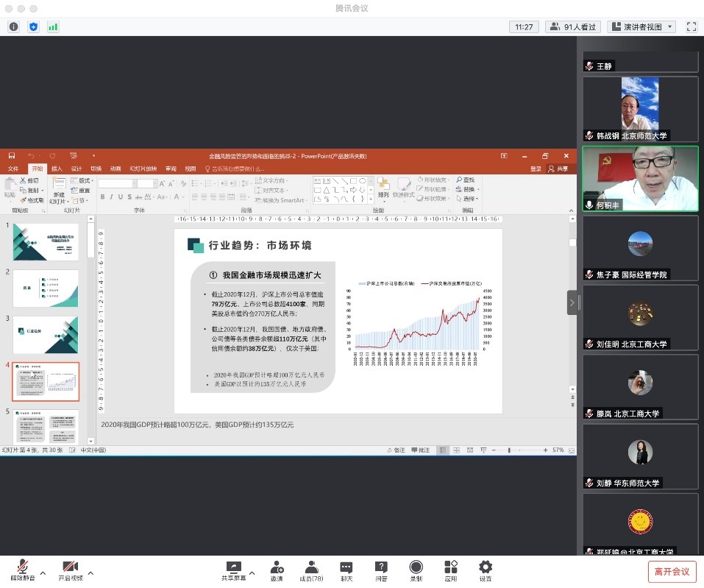Open the 演讲者视图 view dropdown
The image size is (704, 588).
coord(641,26)
